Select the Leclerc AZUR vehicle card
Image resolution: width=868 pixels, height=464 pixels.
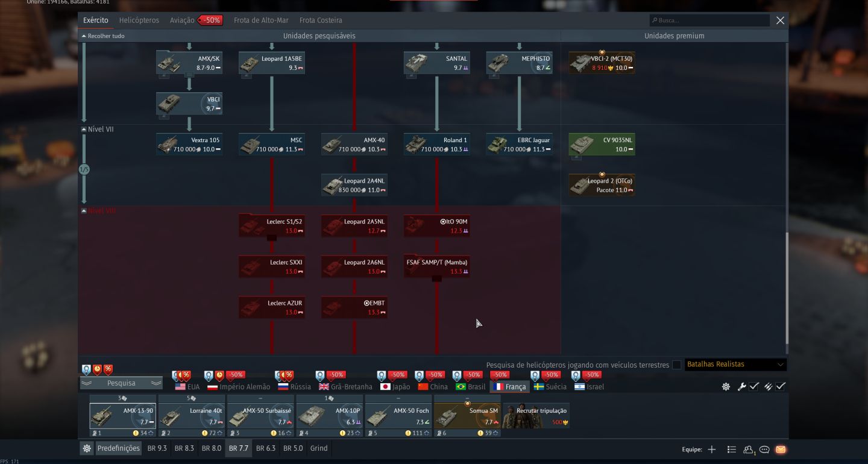[272, 307]
